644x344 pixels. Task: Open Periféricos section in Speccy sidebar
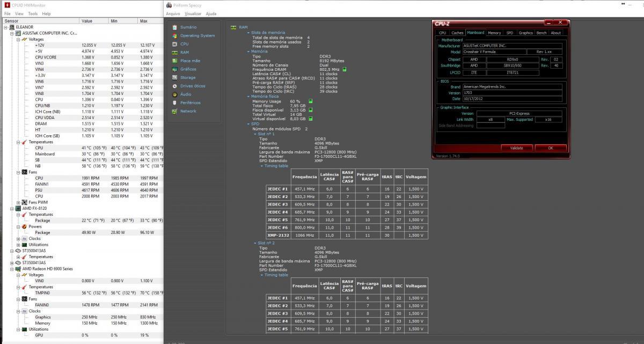click(x=186, y=103)
